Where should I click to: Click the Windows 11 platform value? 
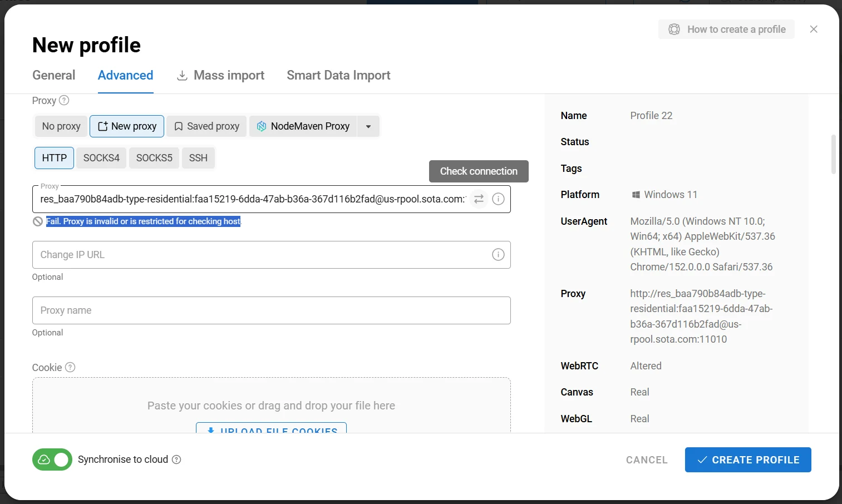664,195
